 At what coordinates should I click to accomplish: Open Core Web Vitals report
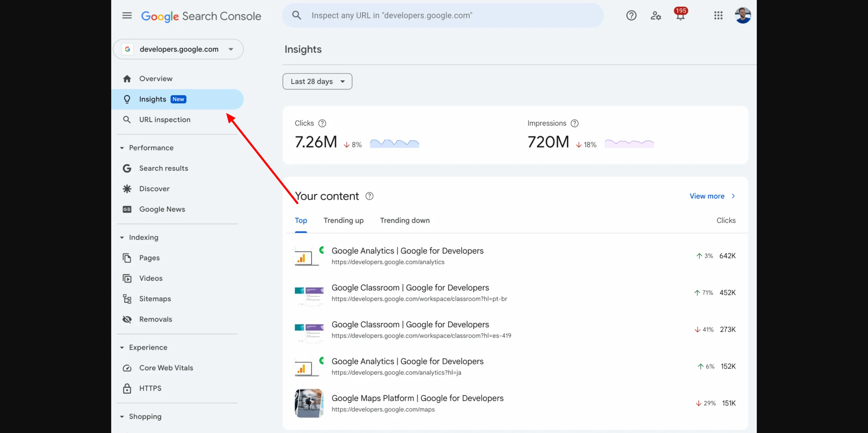[177, 368]
